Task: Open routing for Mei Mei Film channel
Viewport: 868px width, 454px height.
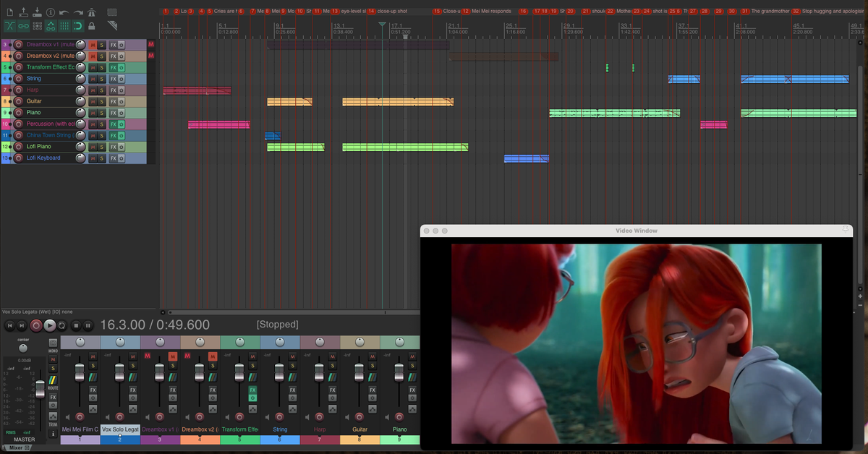Action: click(x=93, y=377)
